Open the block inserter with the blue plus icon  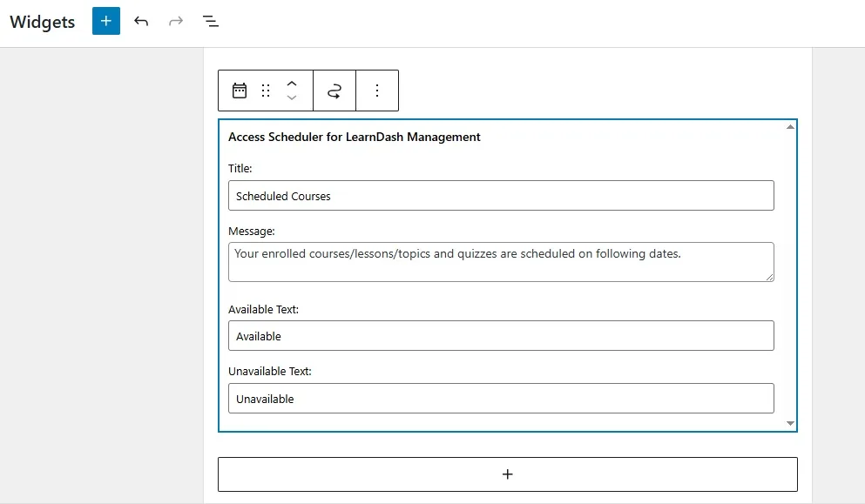[x=105, y=21]
